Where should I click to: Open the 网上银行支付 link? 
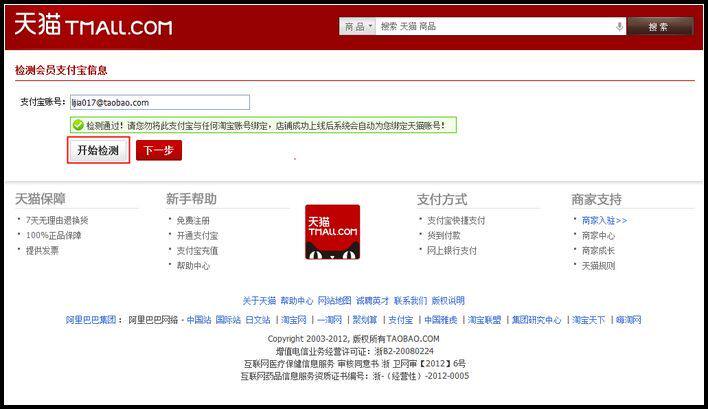click(452, 251)
